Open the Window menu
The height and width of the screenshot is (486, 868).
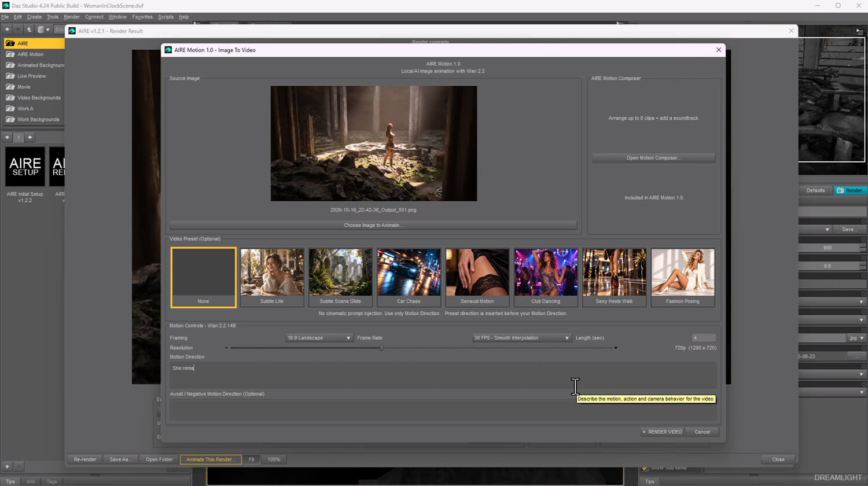[117, 17]
